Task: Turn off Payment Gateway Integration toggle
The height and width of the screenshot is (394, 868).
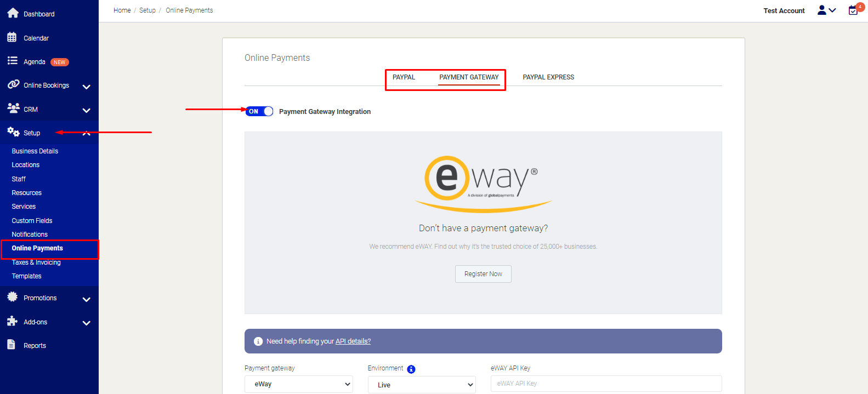Action: 259,111
